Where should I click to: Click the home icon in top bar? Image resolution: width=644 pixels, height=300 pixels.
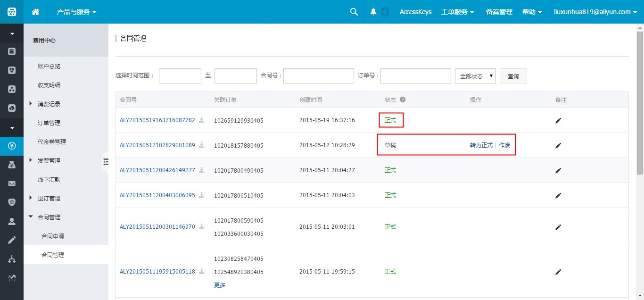(35, 12)
